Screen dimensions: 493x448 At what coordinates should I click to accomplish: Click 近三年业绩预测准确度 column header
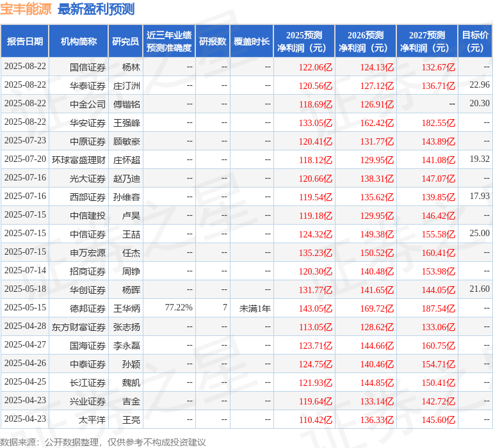click(169, 42)
